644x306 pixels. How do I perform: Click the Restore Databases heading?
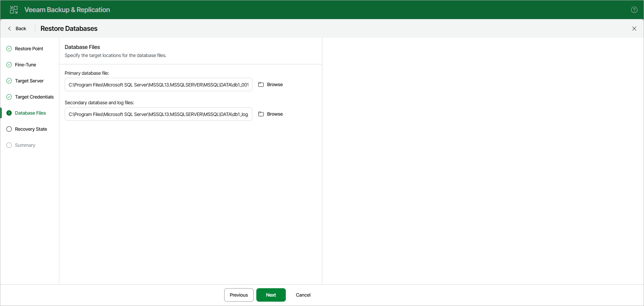click(x=69, y=28)
